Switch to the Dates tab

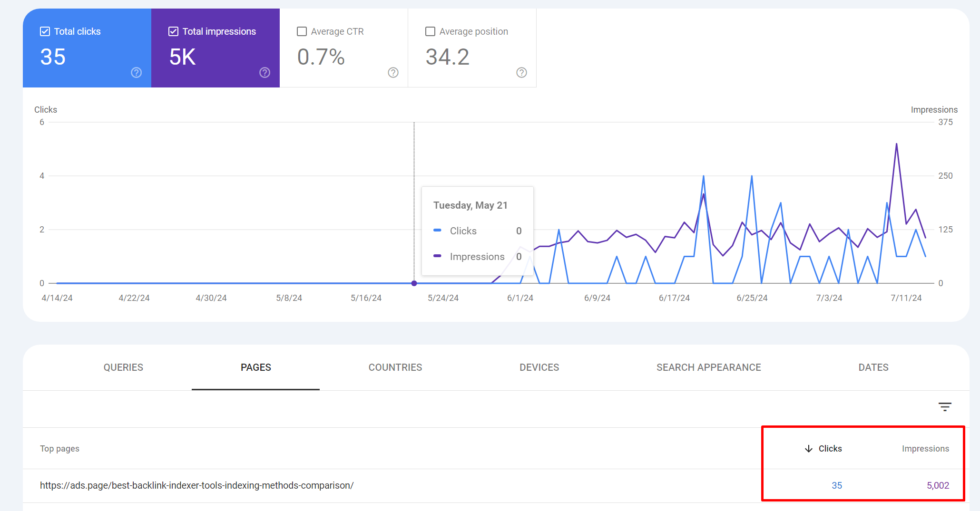pos(873,367)
